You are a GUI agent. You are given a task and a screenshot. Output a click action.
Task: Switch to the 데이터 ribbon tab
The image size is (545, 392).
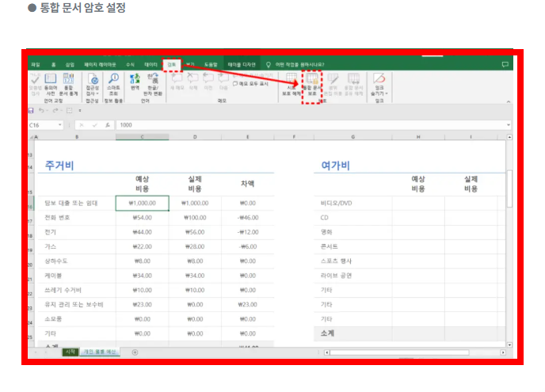(x=151, y=65)
